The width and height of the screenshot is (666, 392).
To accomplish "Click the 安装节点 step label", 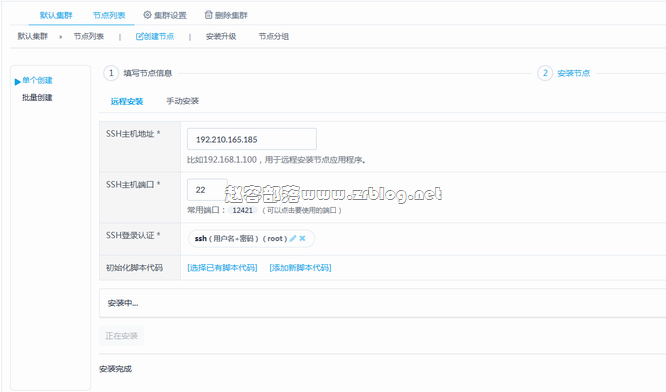I will click(574, 73).
